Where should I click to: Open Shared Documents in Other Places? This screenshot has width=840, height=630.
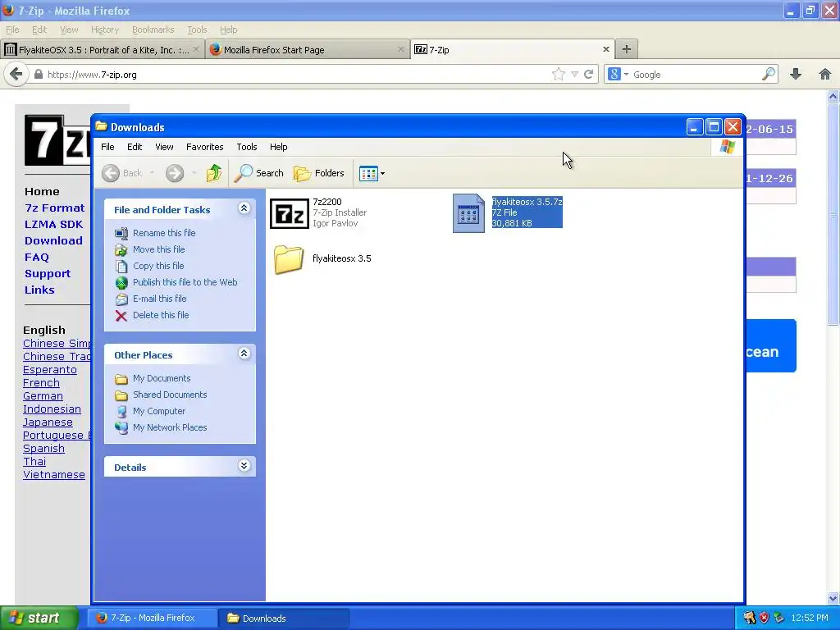pyautogui.click(x=170, y=395)
